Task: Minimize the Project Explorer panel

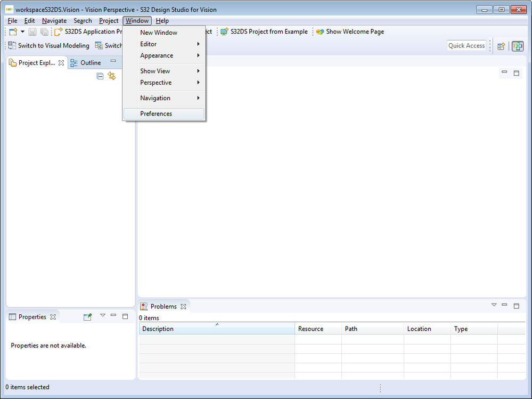Action: point(113,61)
